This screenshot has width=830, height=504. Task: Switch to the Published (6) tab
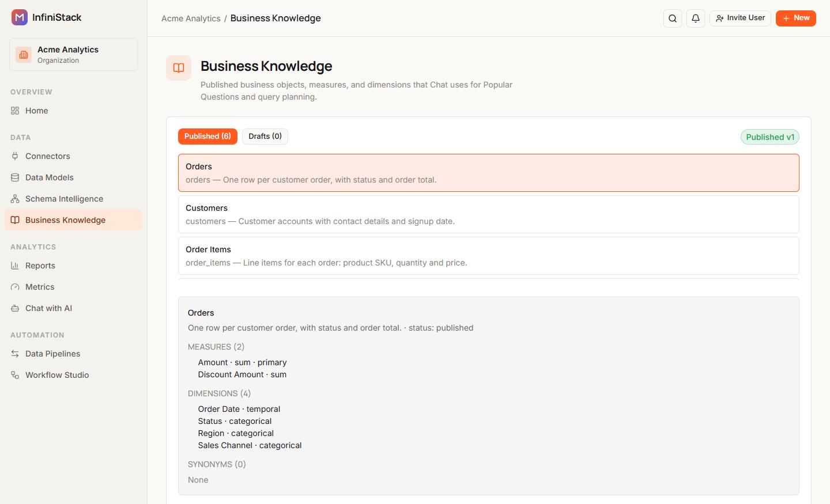point(207,137)
